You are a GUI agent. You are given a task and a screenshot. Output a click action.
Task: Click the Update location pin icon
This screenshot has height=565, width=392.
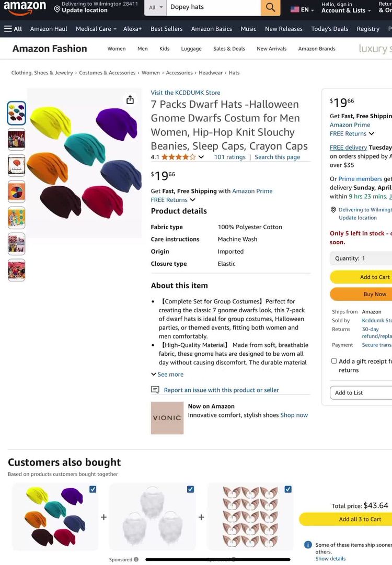point(57,9)
